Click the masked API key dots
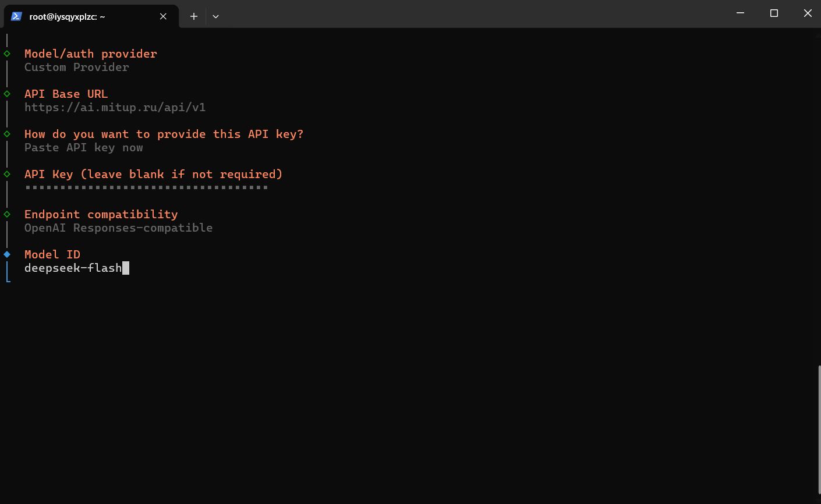821x504 pixels. (147, 187)
